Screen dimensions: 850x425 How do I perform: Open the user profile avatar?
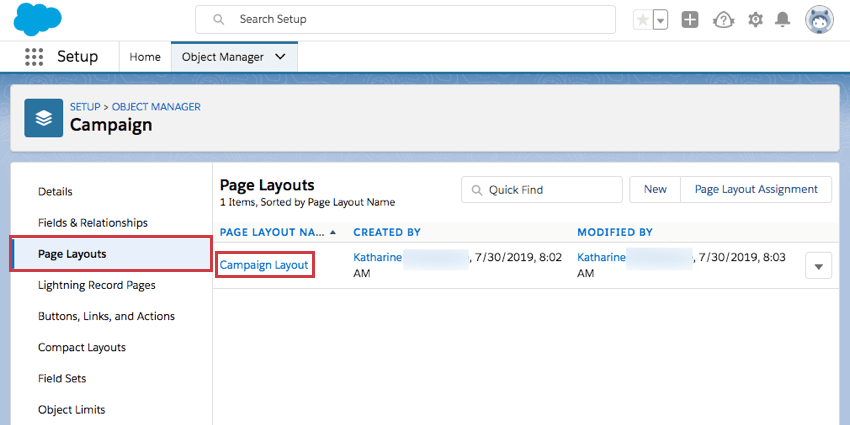coord(819,20)
